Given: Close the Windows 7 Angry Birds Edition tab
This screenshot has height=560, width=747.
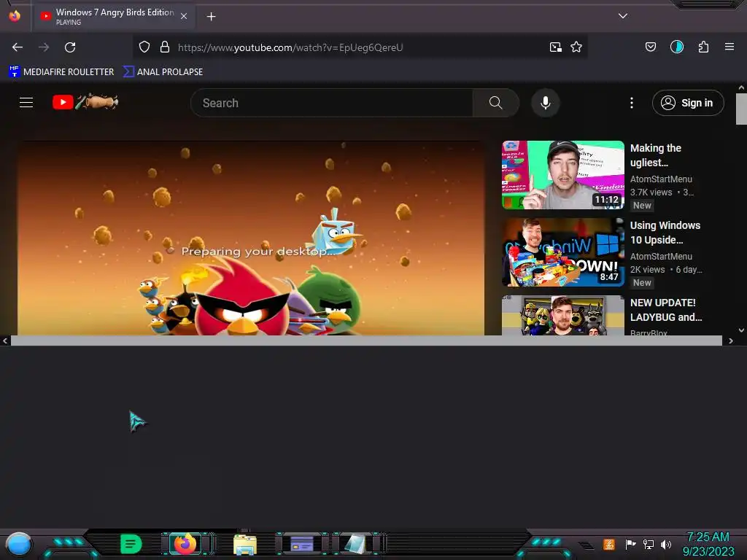Looking at the screenshot, I should click(x=184, y=16).
